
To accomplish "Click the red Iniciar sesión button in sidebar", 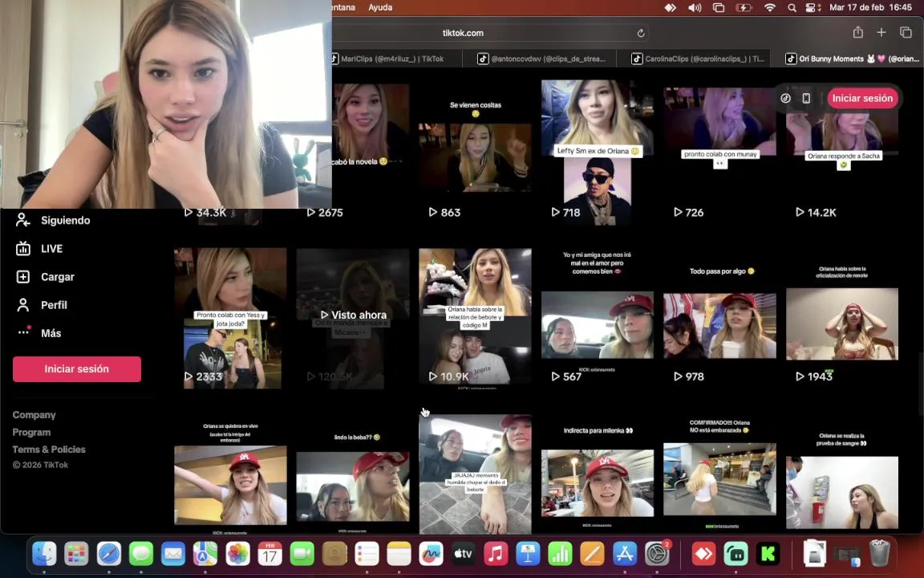I will click(77, 368).
